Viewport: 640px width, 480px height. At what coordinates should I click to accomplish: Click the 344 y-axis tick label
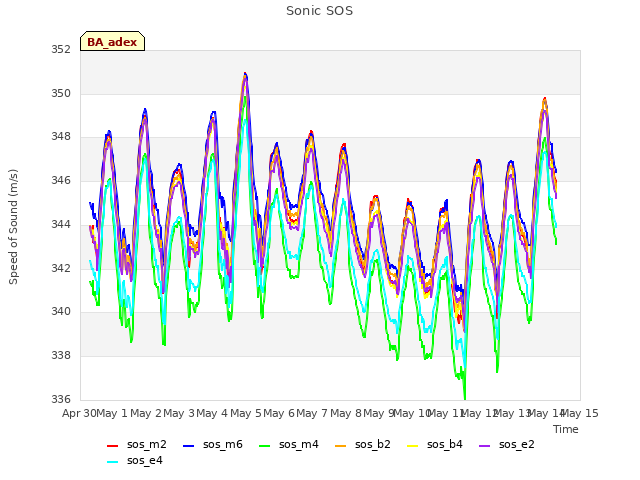tap(60, 224)
